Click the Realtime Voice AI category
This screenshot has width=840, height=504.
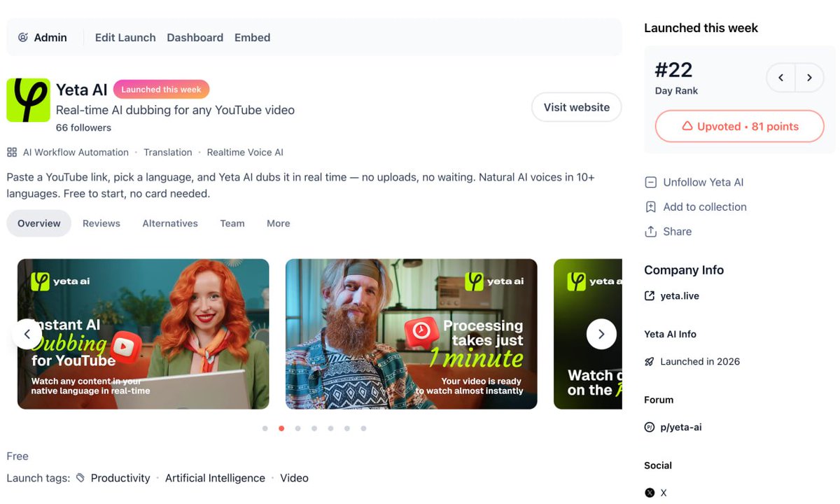(x=245, y=152)
